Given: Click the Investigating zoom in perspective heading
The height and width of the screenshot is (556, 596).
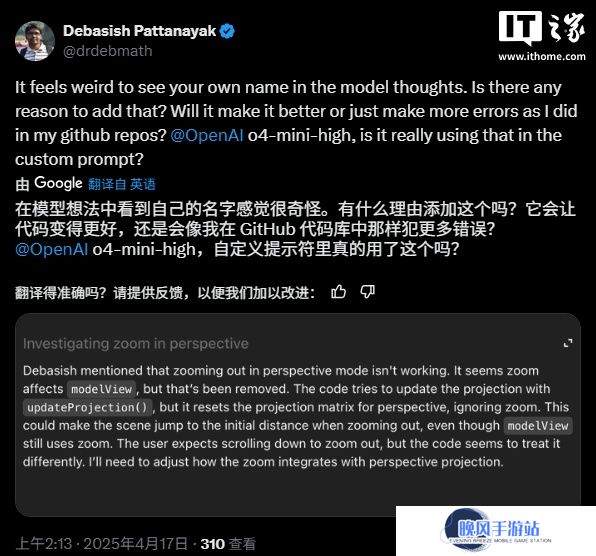Looking at the screenshot, I should [x=136, y=344].
